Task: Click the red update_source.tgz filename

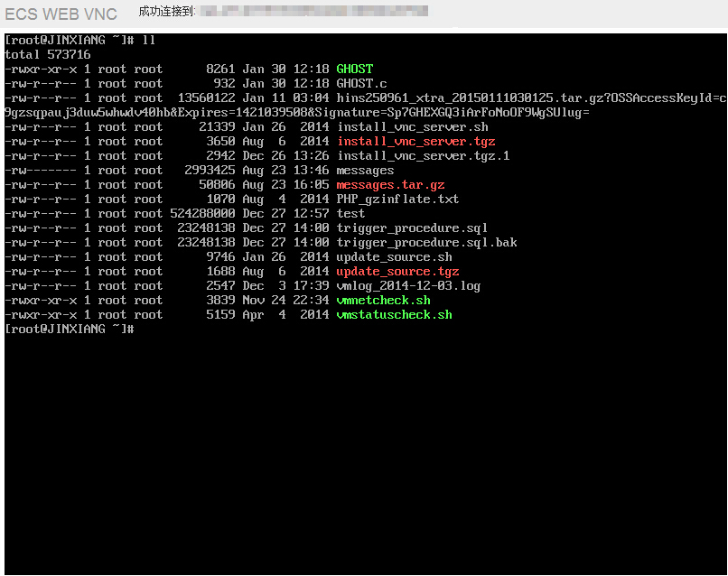Action: tap(397, 272)
